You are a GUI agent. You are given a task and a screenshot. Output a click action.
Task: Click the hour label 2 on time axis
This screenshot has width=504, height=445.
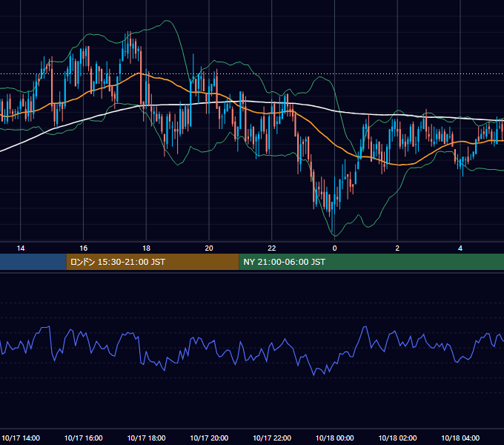click(x=397, y=248)
